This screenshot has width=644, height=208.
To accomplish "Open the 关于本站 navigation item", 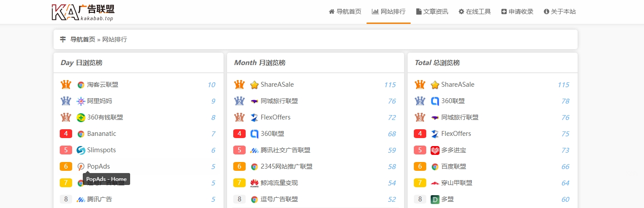I will 559,12.
